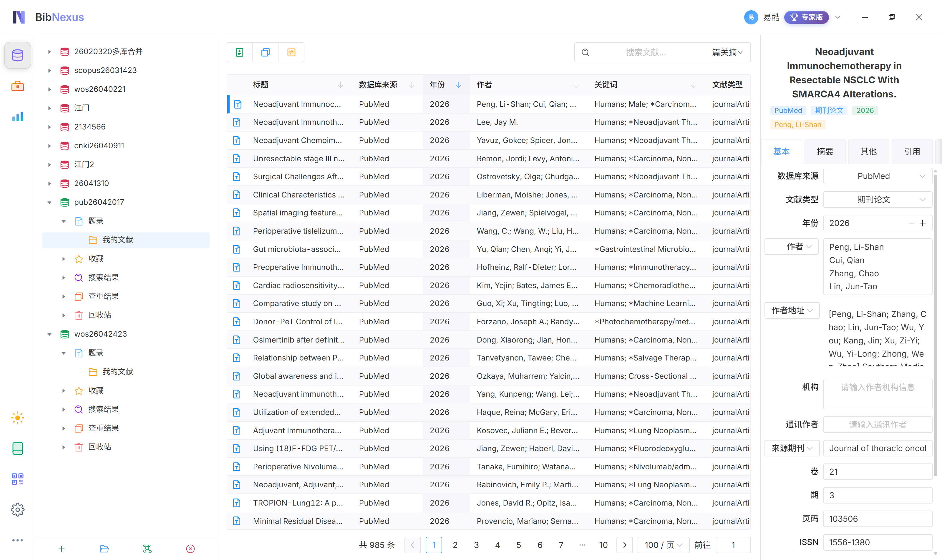Click the PubMed tag under title
The width and height of the screenshot is (942, 560).
tap(788, 111)
